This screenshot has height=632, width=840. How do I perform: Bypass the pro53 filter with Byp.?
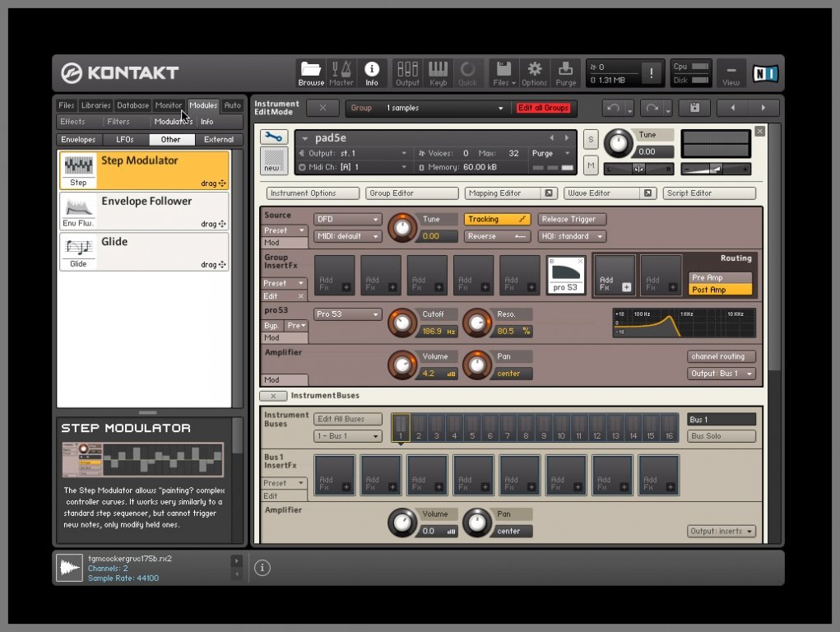(x=271, y=325)
